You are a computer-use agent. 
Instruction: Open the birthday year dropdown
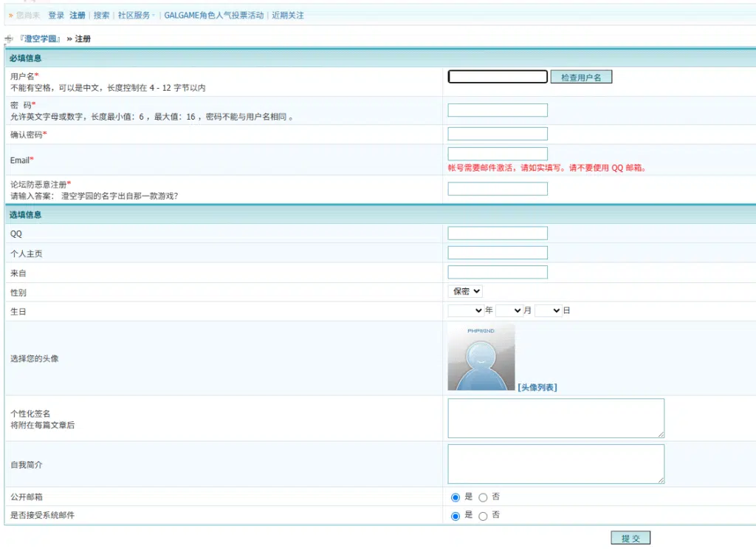[465, 311]
